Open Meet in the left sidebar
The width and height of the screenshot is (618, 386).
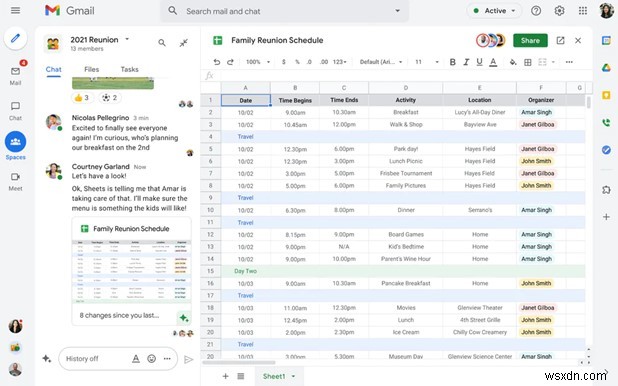tap(15, 181)
